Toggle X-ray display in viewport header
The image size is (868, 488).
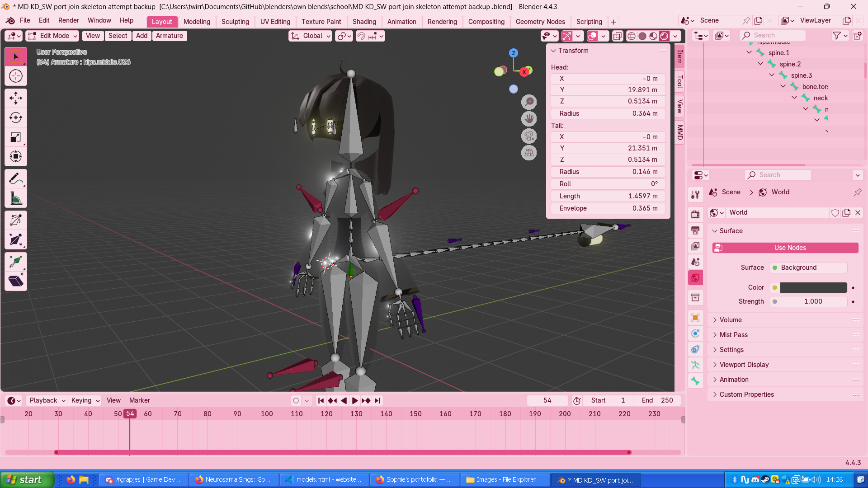(x=617, y=36)
